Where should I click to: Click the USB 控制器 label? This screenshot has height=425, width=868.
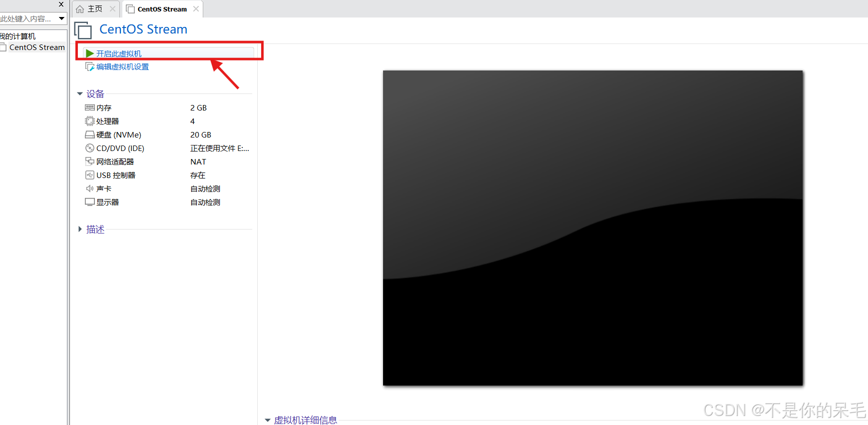tap(116, 175)
